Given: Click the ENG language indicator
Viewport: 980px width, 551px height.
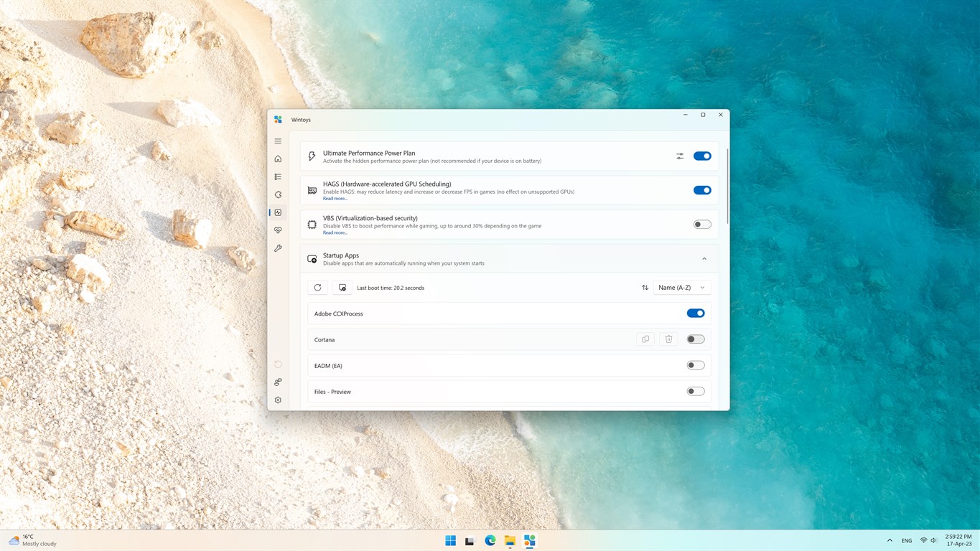Looking at the screenshot, I should (907, 541).
